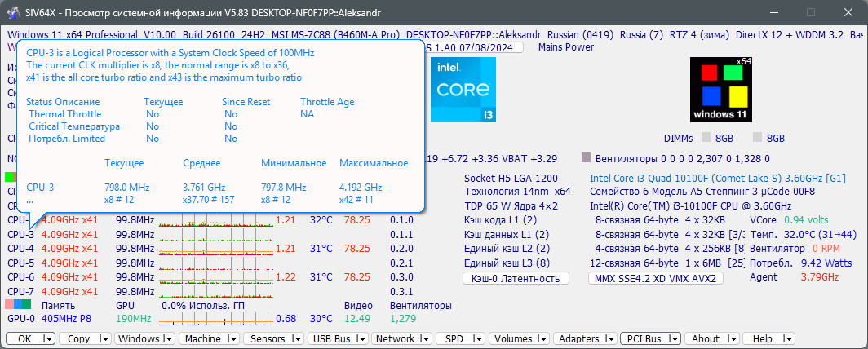This screenshot has width=868, height=349.
Task: Click the CPU-5 row label
Action: coord(21,263)
